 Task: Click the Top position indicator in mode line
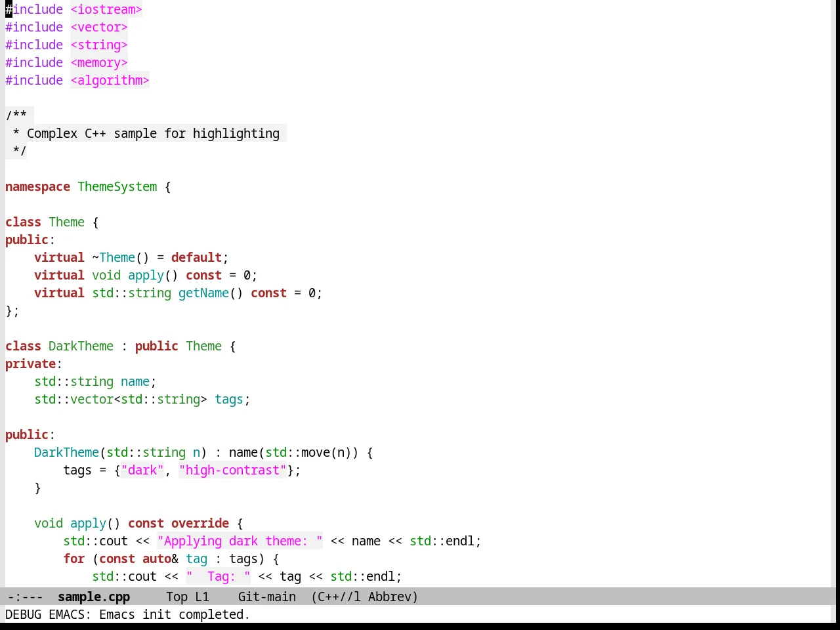click(177, 597)
